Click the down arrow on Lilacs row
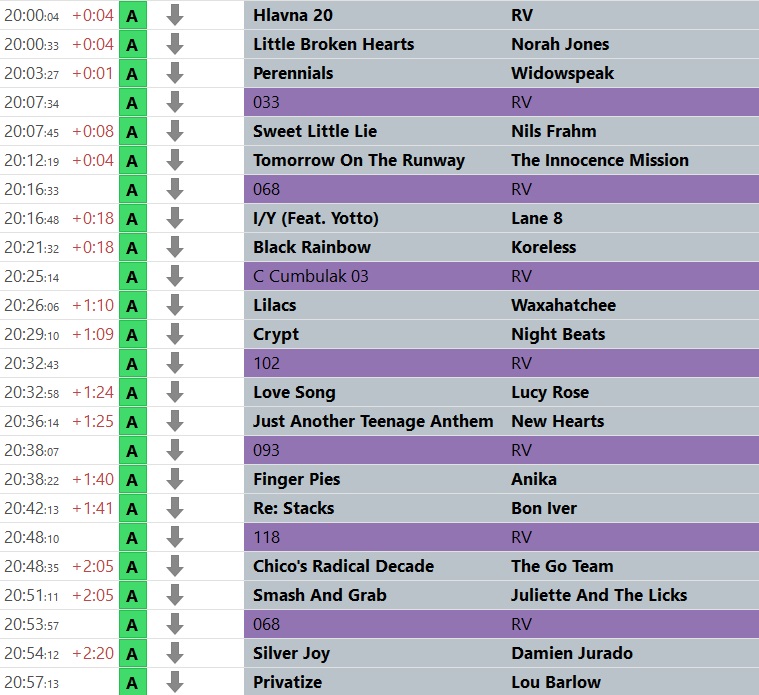The width and height of the screenshot is (759, 695). (175, 305)
